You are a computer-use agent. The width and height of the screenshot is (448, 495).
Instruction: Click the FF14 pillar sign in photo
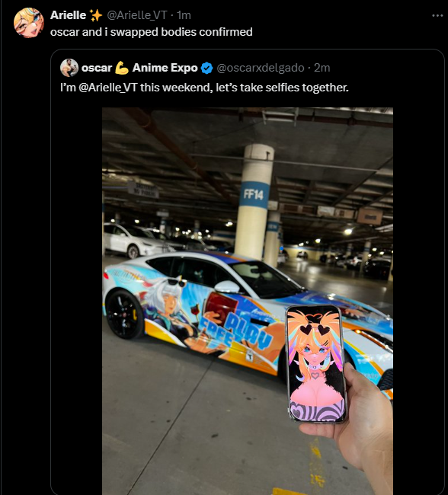pos(254,194)
